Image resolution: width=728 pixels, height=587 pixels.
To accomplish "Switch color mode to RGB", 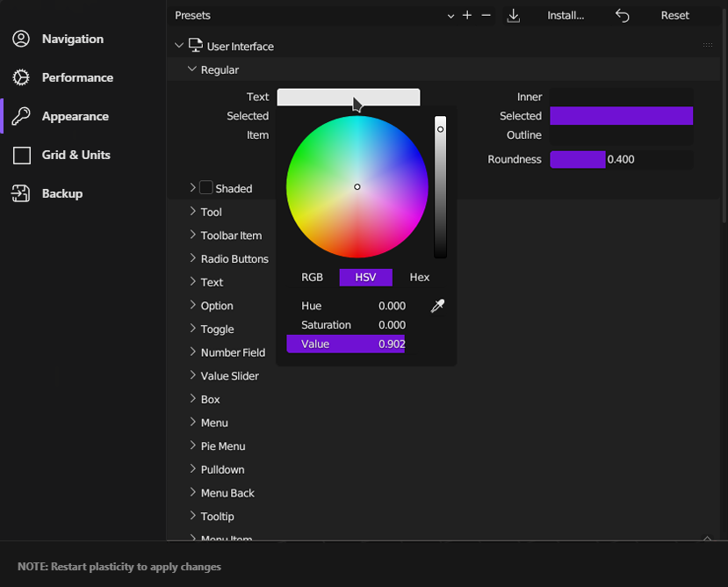I will coord(312,278).
